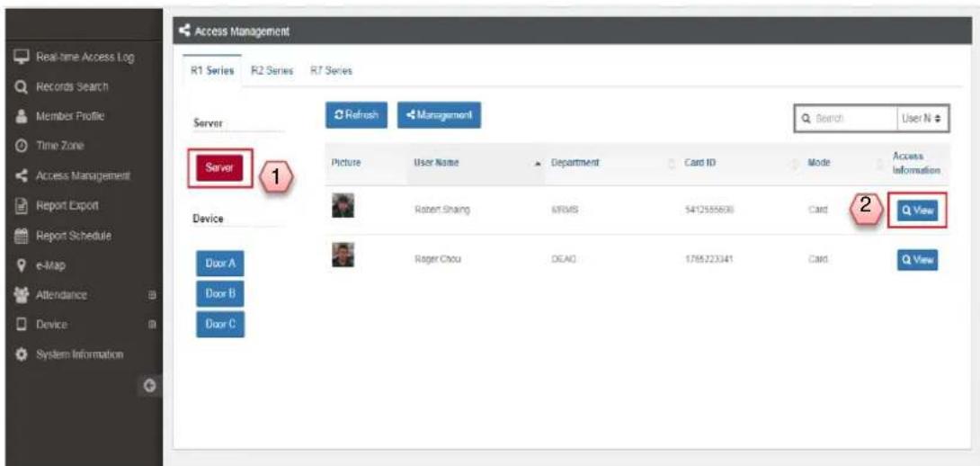
Task: Select the Door A device button
Action: pyautogui.click(x=220, y=264)
